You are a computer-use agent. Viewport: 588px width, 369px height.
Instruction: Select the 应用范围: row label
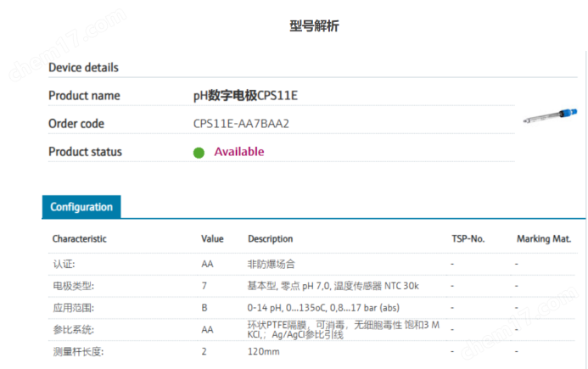coord(74,308)
